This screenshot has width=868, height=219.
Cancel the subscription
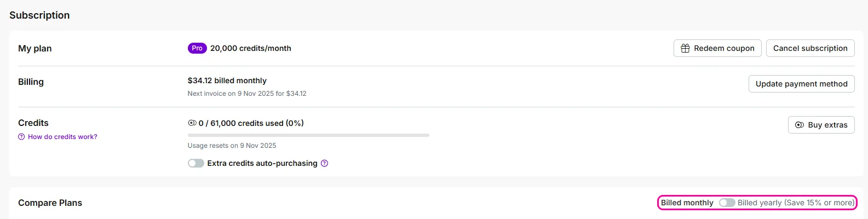click(810, 48)
